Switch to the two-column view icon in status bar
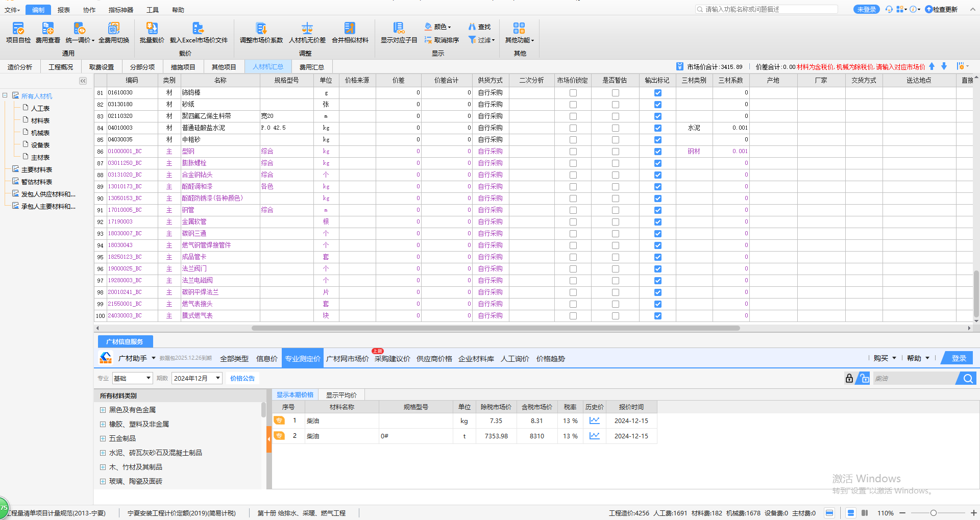 tap(865, 513)
